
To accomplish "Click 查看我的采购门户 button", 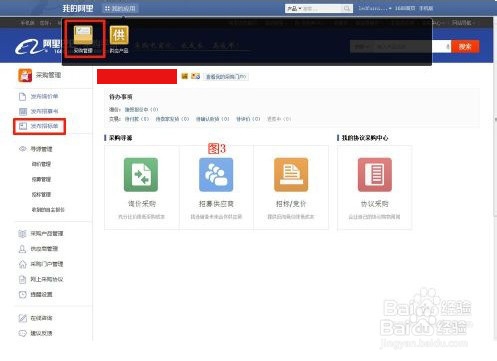I will pyautogui.click(x=226, y=77).
